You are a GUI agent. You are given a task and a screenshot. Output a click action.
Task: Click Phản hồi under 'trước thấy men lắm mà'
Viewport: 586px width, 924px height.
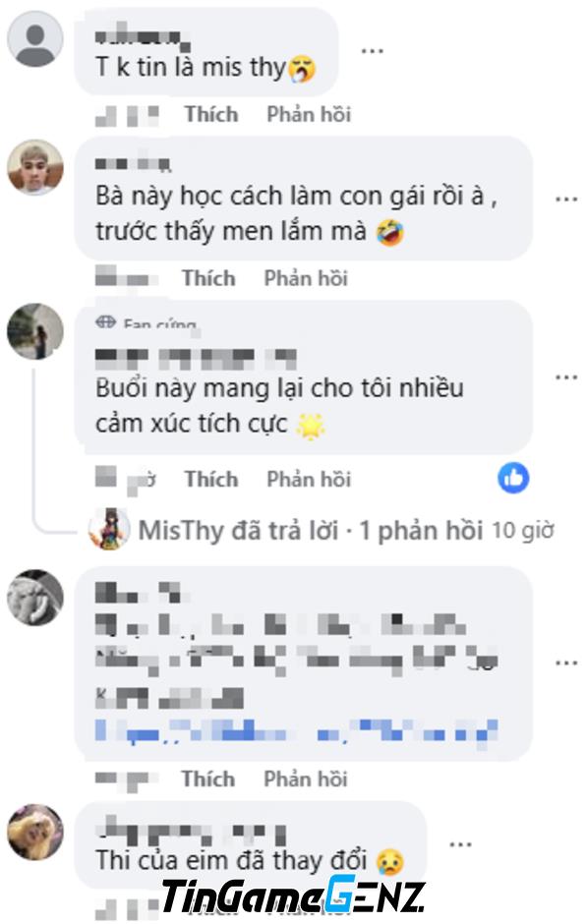[306, 278]
